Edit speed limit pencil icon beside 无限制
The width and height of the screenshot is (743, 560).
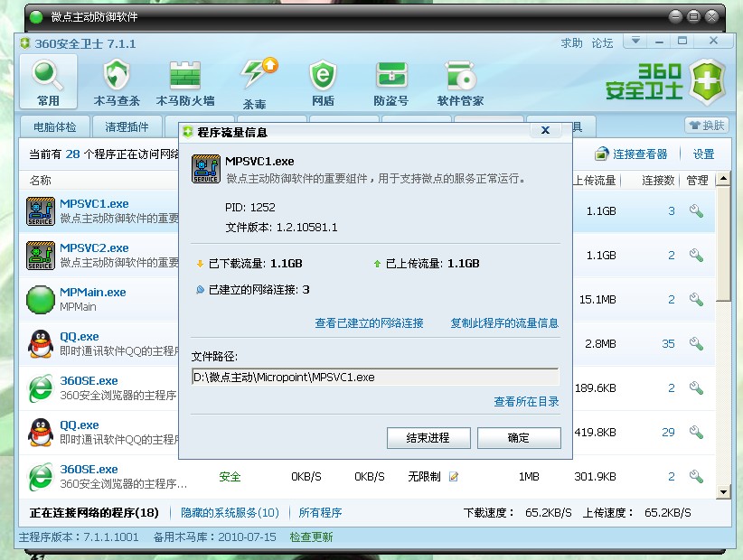point(454,477)
